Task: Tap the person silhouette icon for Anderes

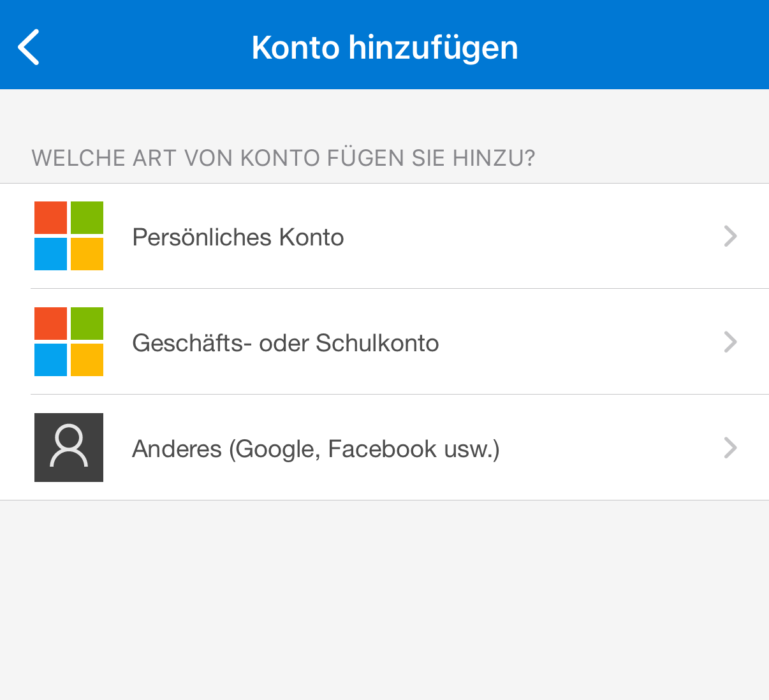Action: tap(69, 448)
